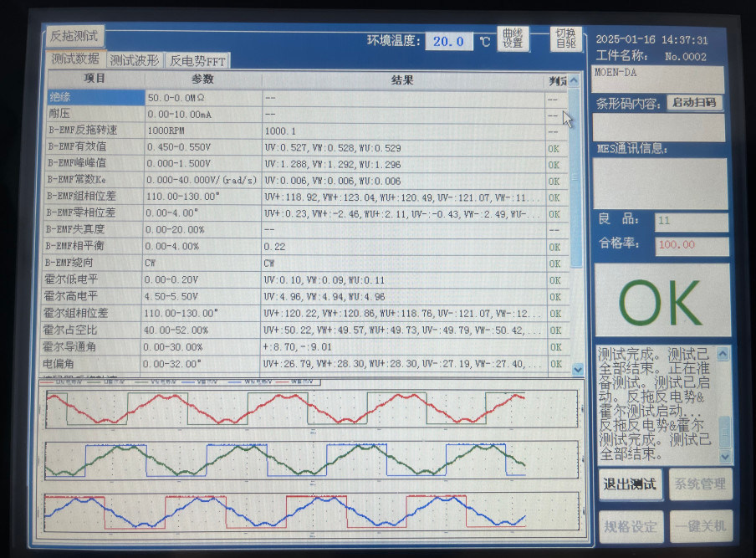Select the B-EMF相平衡 table row
This screenshot has width=756, height=558.
(x=94, y=247)
